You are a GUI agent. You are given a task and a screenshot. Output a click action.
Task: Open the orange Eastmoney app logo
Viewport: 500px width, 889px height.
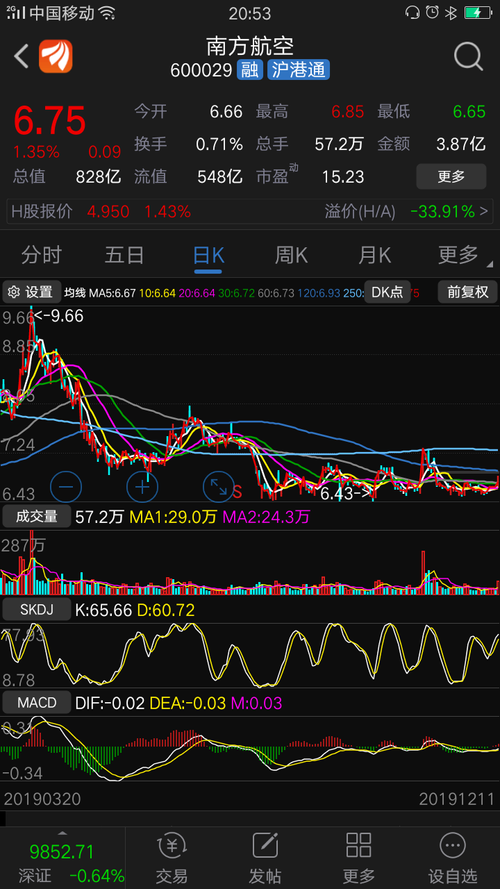pos(56,56)
